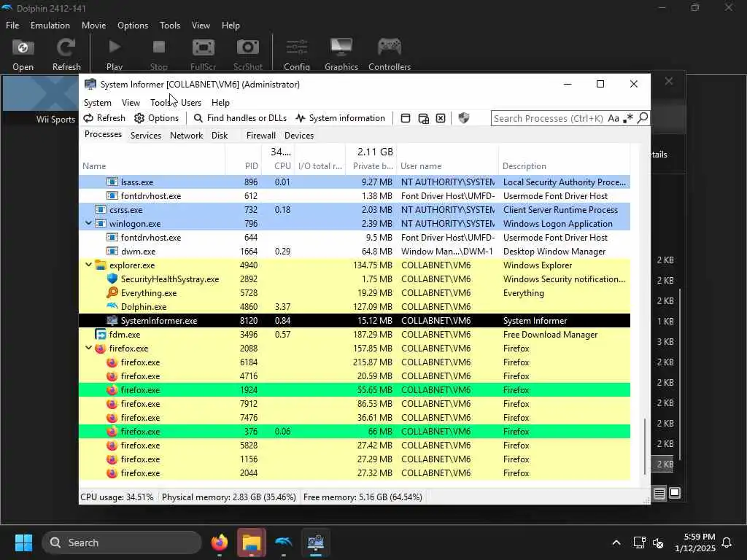Viewport: 747px width, 560px height.
Task: Open System Informer Options gear
Action: (x=156, y=118)
